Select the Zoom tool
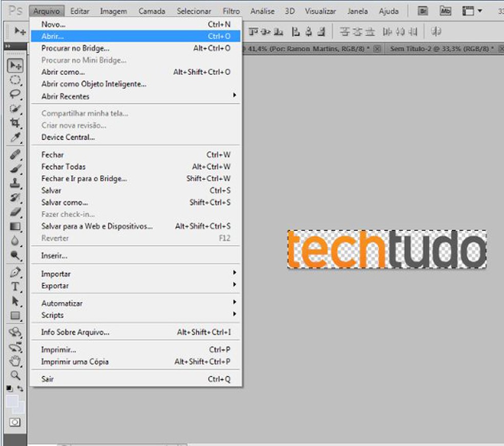504x446 pixels. click(15, 375)
